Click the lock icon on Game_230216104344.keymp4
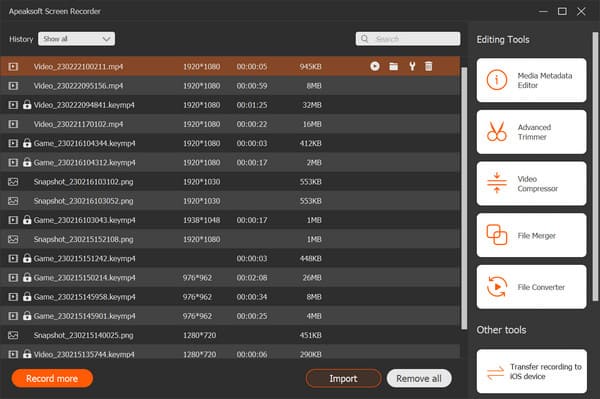Viewport: 600px width, 399px height. coord(27,143)
